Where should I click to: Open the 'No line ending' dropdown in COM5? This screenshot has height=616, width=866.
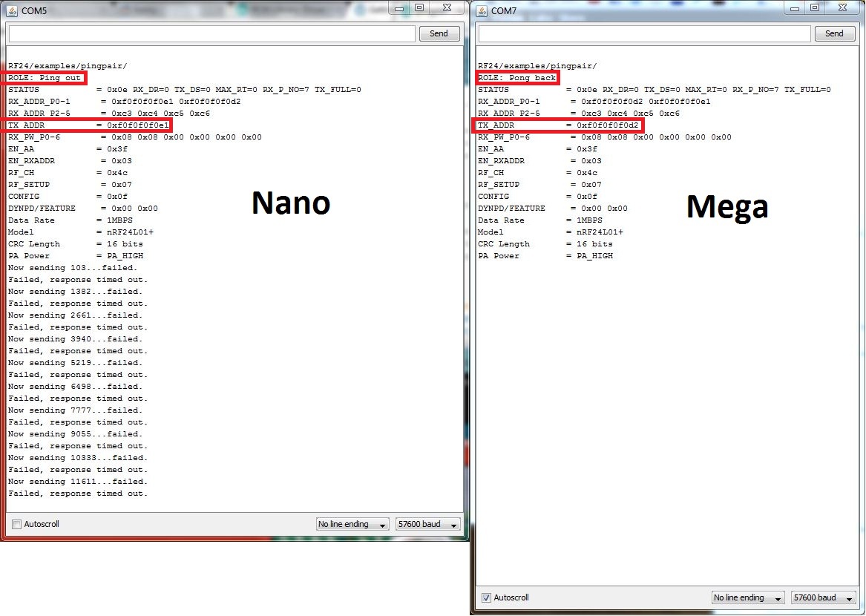click(x=352, y=524)
